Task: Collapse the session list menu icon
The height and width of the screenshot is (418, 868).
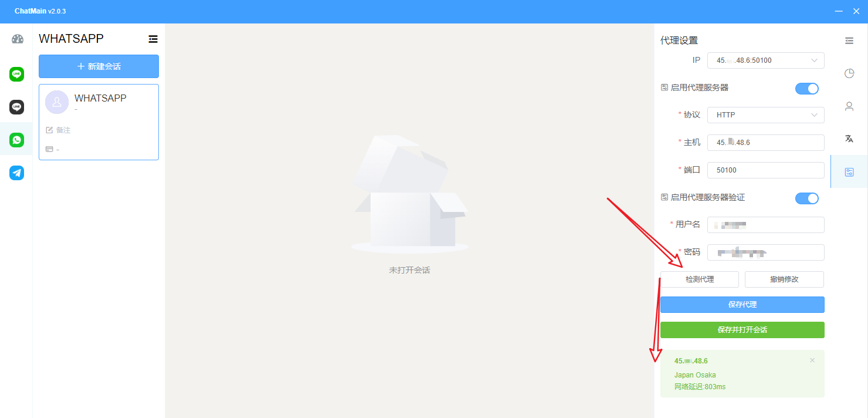Action: pyautogui.click(x=153, y=39)
